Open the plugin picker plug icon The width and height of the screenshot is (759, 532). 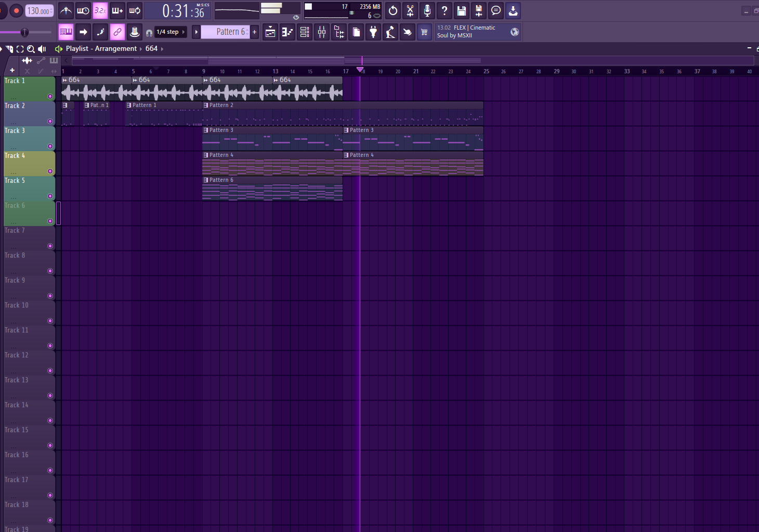click(x=373, y=32)
